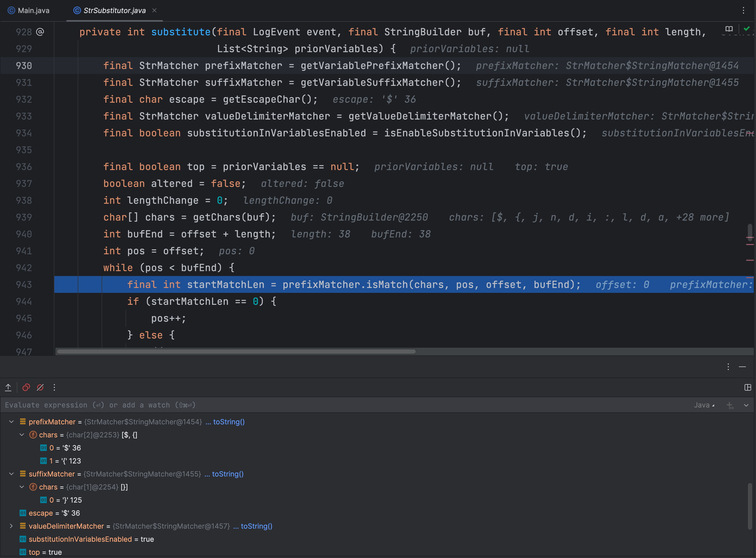Collapse the prefixMatcher variable node

pos(11,422)
